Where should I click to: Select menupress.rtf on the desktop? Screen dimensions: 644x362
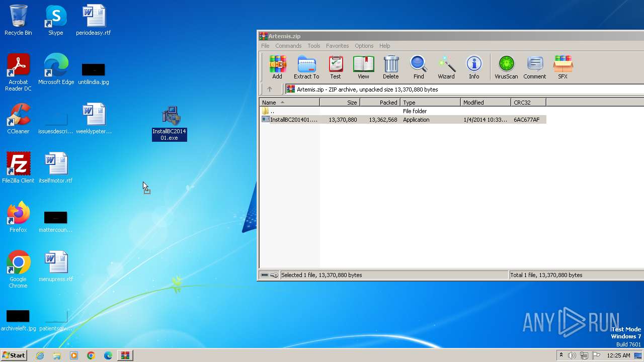click(56, 266)
